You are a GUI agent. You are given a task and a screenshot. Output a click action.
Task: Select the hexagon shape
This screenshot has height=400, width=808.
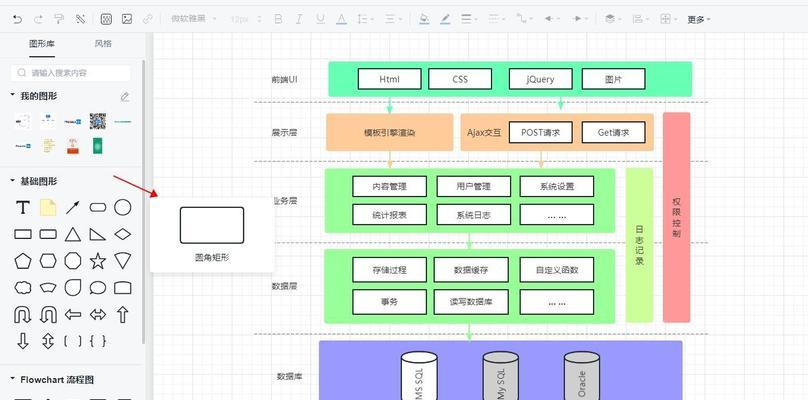(48, 261)
